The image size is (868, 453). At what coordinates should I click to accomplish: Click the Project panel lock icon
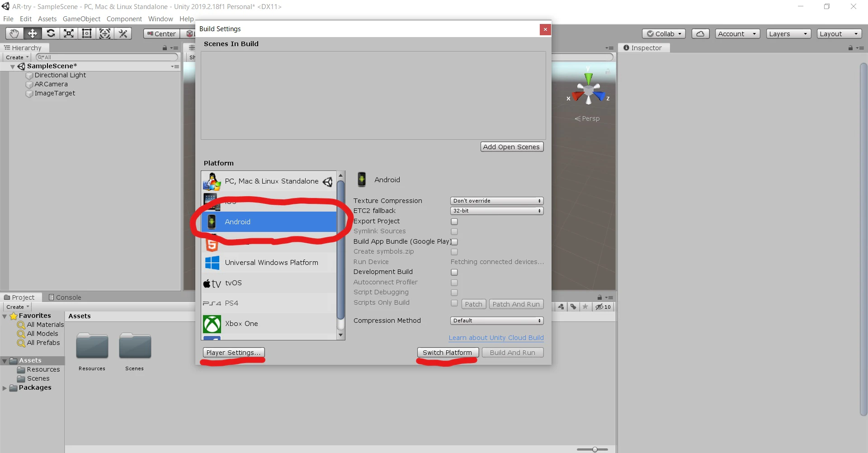click(599, 297)
